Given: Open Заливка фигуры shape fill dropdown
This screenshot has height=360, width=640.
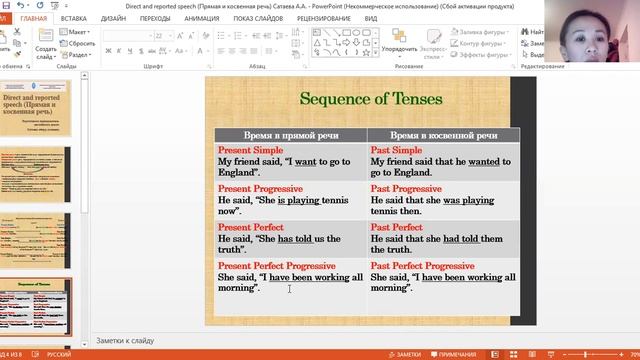Looking at the screenshot, I should pos(480,32).
